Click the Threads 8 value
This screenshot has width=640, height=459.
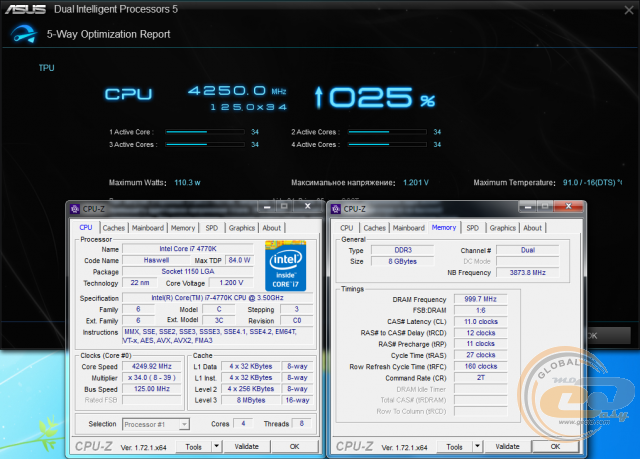(302, 424)
